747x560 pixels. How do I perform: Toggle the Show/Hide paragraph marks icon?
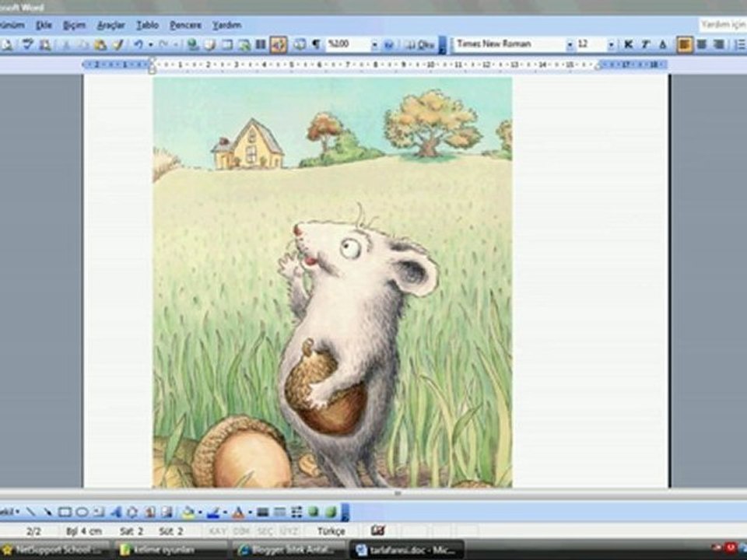pos(316,45)
